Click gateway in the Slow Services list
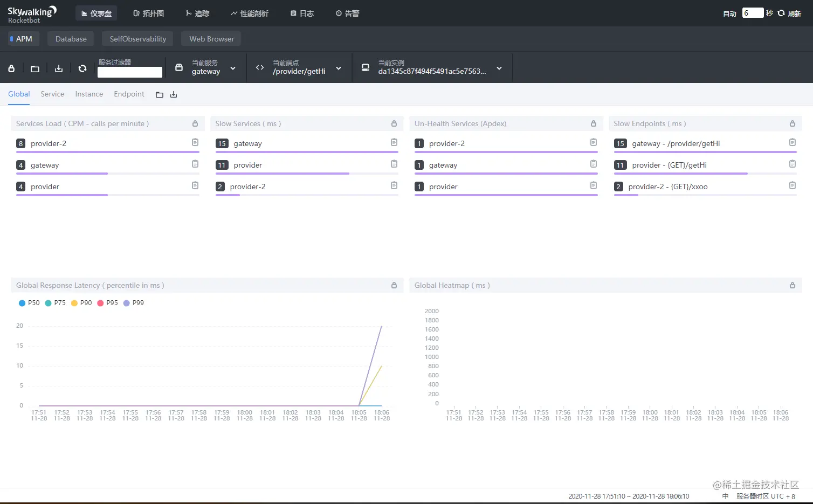Viewport: 813px width, 504px height. (x=248, y=143)
